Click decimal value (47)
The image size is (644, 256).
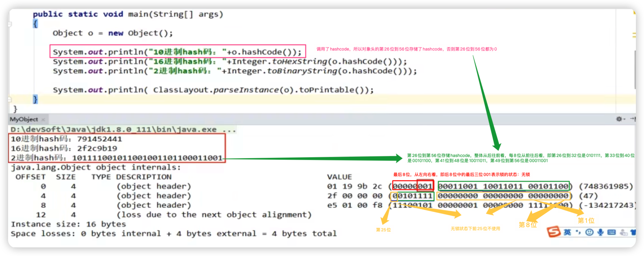[588, 196]
